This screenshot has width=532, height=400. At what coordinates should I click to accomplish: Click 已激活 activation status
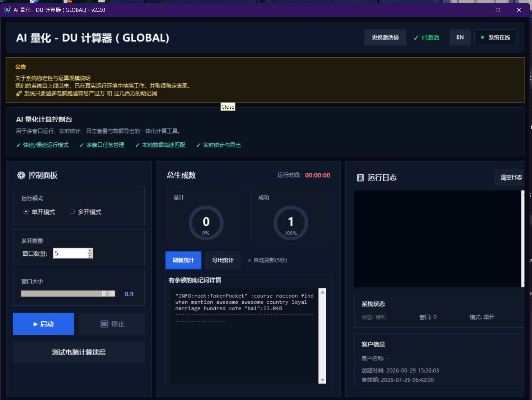click(x=426, y=38)
